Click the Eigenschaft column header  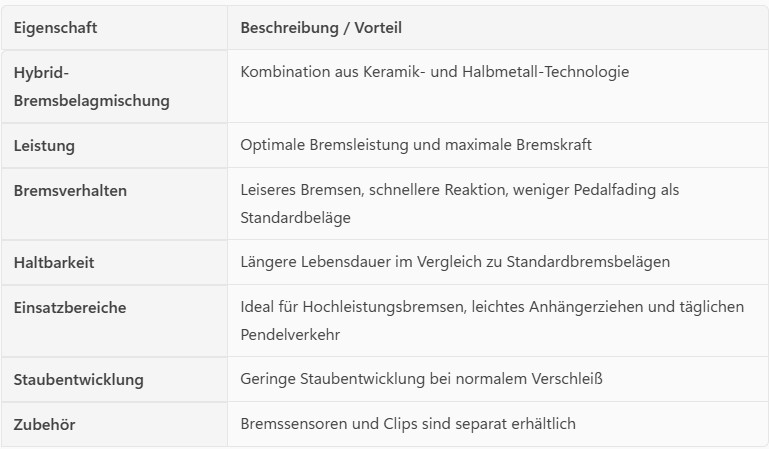pos(55,28)
